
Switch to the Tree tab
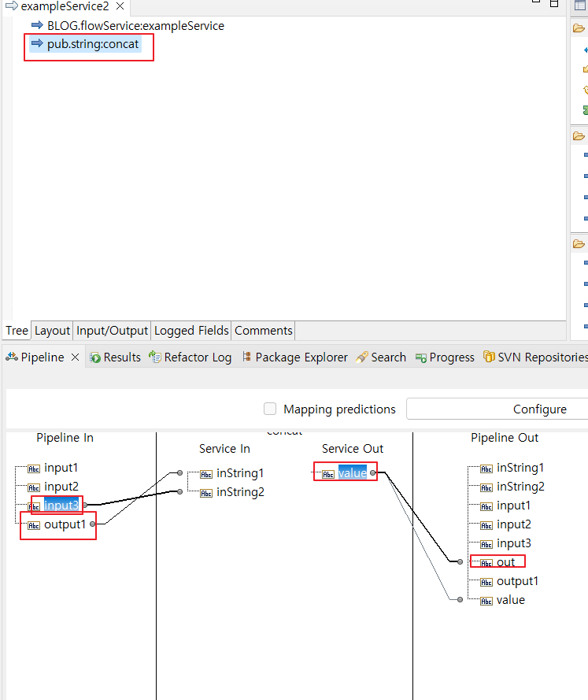[x=17, y=331]
